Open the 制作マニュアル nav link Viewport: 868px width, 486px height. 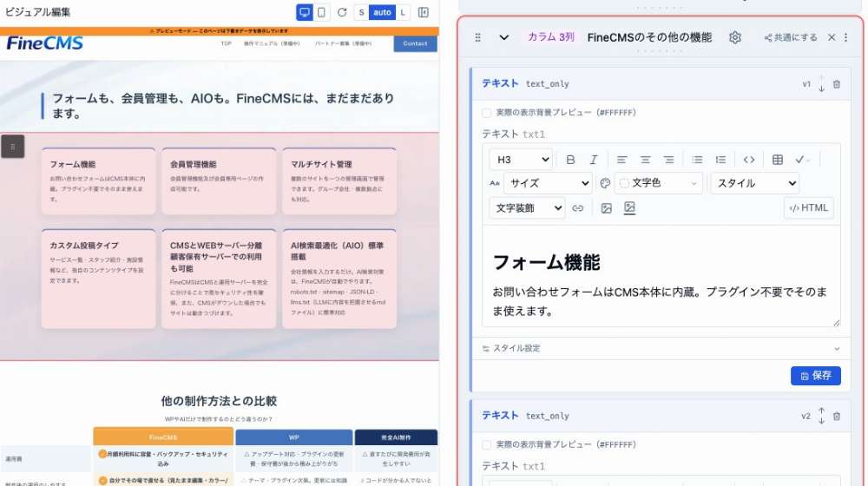pos(272,43)
